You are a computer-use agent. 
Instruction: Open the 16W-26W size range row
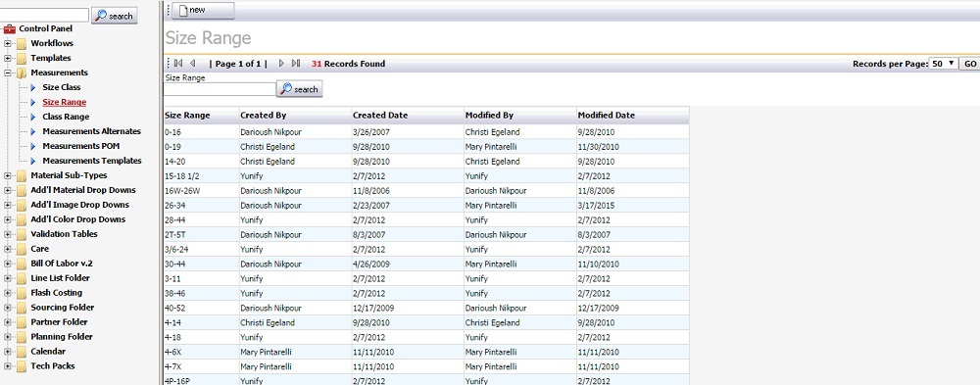pos(426,191)
